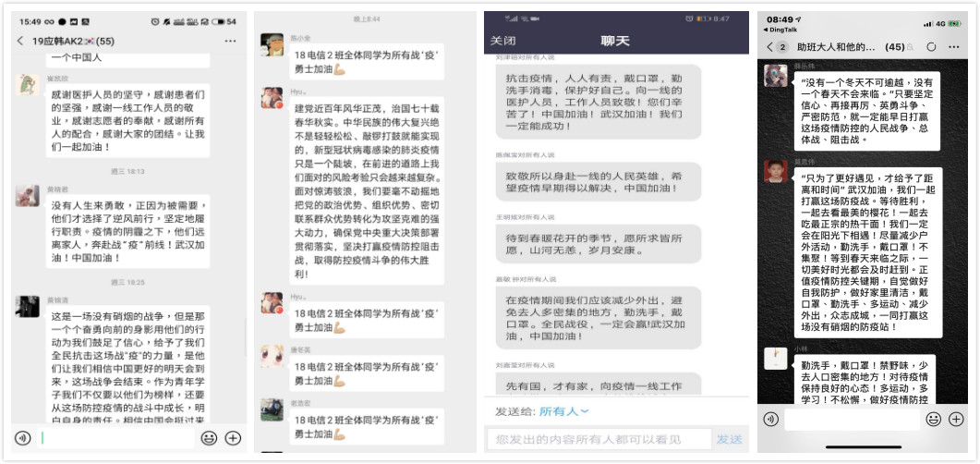The height and width of the screenshot is (464, 980).
Task: Tap voice input icon in first chat
Action: [x=22, y=438]
